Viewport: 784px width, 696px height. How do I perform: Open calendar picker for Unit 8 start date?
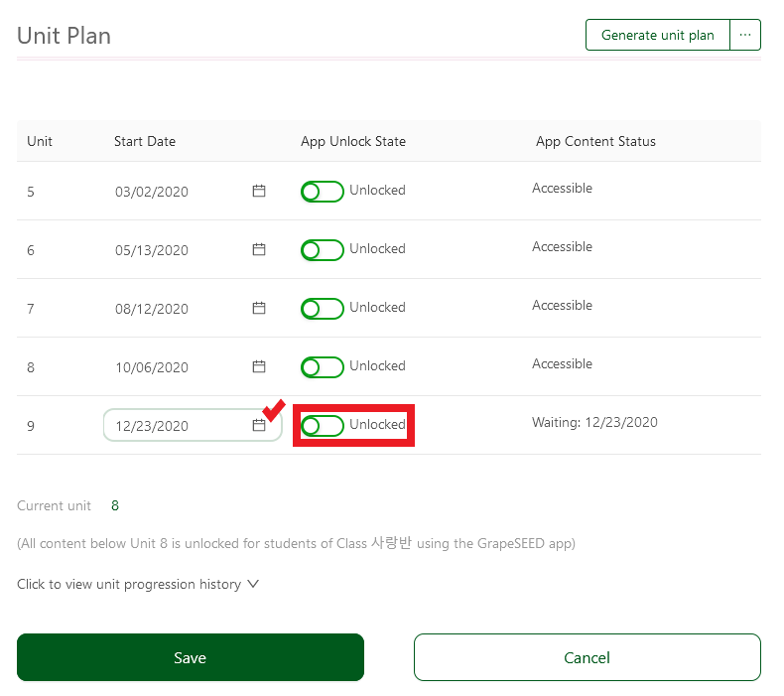[258, 366]
